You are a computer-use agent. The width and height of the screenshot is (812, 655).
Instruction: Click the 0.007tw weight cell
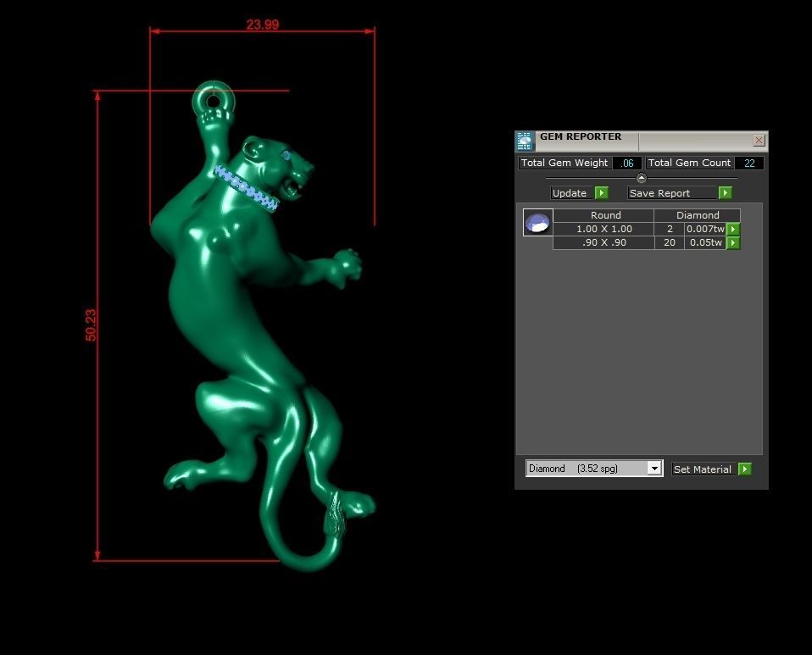705,229
